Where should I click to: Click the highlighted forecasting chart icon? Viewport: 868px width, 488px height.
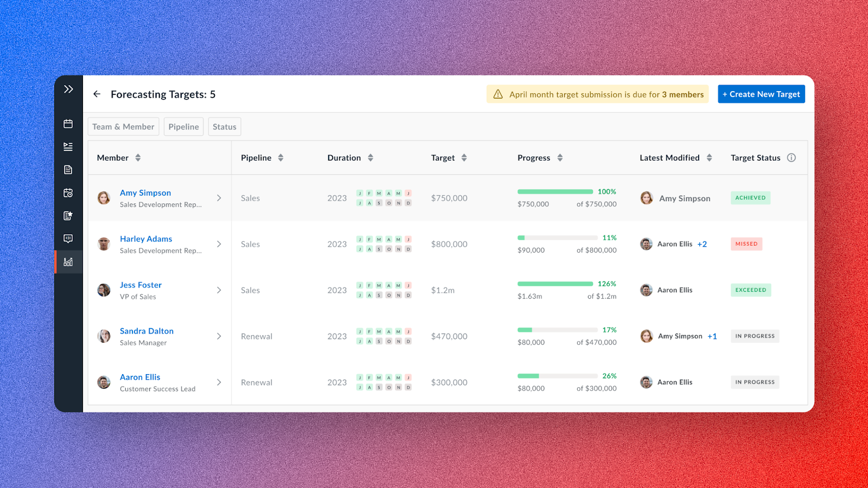[68, 262]
